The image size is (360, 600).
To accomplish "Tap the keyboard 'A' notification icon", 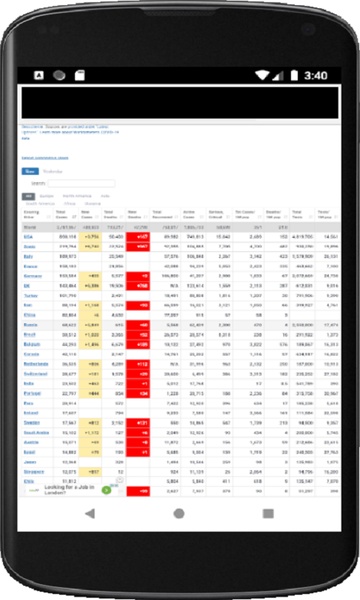I will 39,75.
